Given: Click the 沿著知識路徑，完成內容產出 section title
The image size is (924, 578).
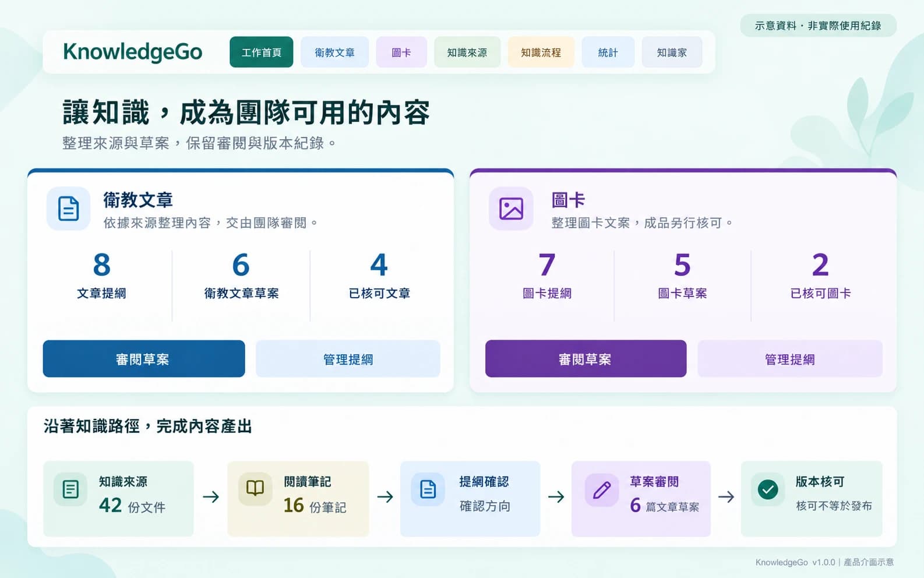Looking at the screenshot, I should pyautogui.click(x=148, y=427).
